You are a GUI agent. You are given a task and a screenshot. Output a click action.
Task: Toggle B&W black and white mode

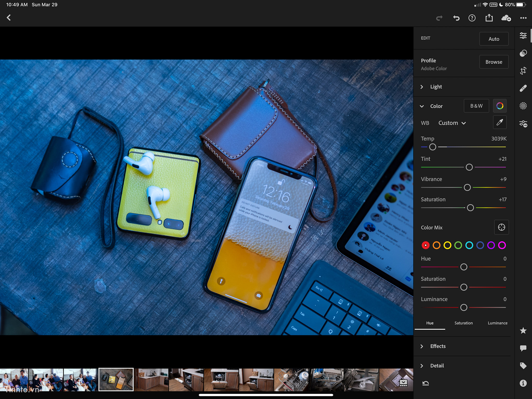(x=476, y=106)
